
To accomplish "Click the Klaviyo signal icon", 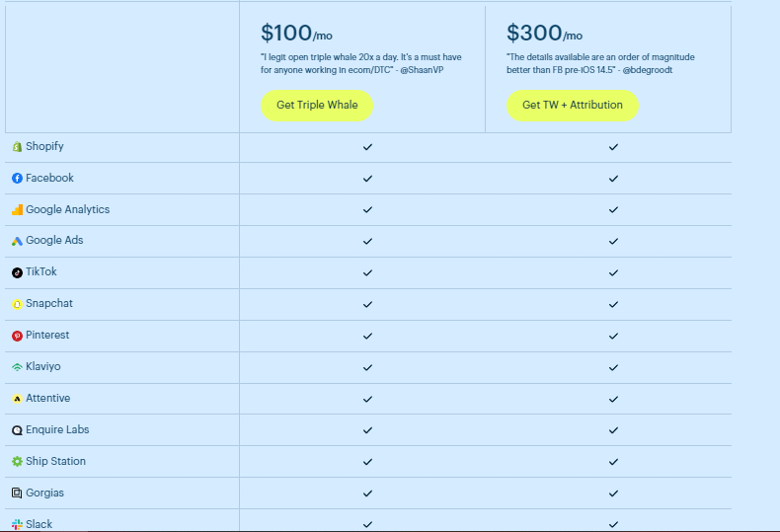I will click(x=17, y=367).
